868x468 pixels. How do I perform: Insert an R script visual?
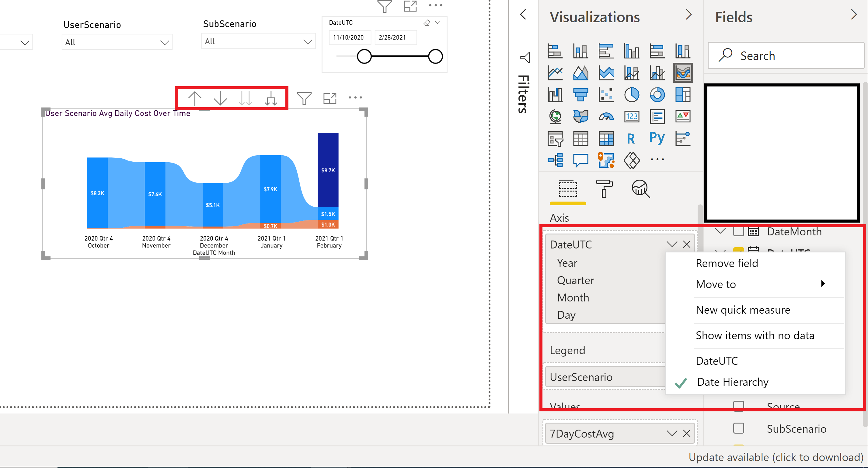pyautogui.click(x=631, y=139)
